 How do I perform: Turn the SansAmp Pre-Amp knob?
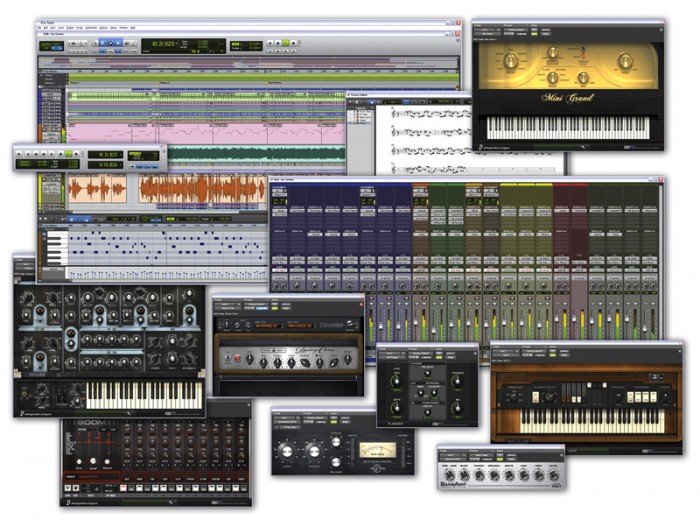449,476
